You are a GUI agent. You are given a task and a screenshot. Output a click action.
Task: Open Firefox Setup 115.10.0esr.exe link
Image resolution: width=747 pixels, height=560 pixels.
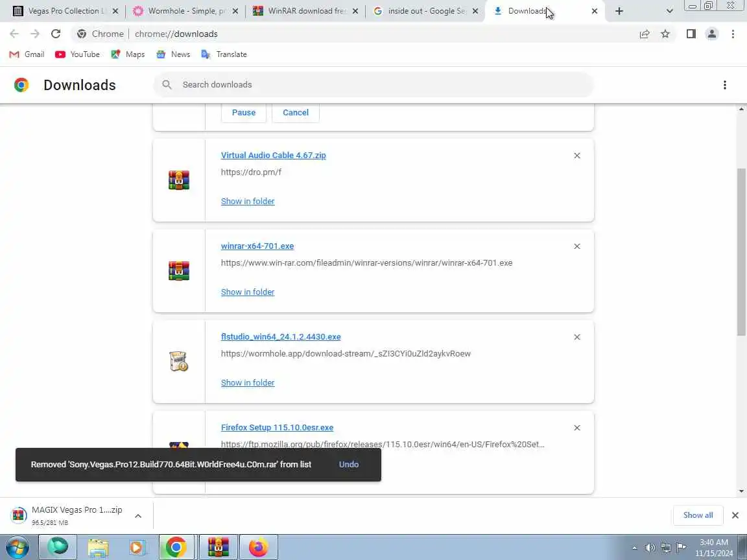pos(278,428)
